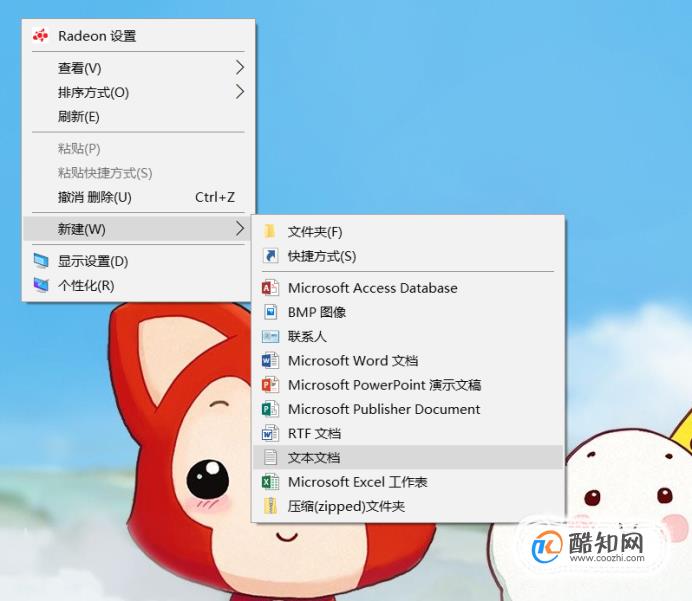The image size is (692, 601).
Task: Click the Excel worksheet green icon
Action: [x=270, y=481]
